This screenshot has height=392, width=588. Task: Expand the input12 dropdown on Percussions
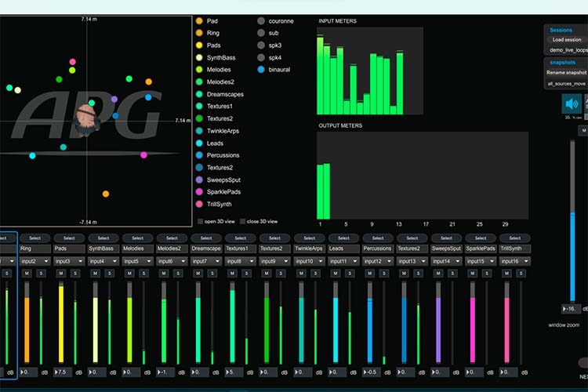click(378, 261)
